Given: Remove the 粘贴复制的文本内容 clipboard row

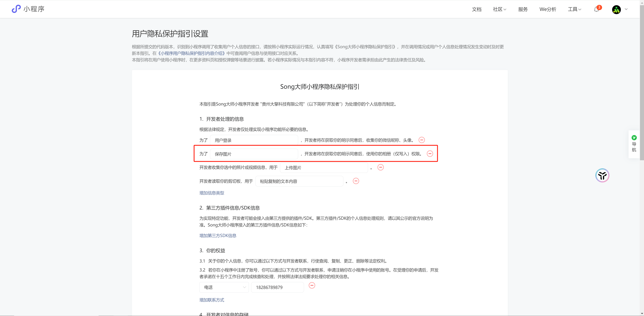Looking at the screenshot, I should pos(356,181).
